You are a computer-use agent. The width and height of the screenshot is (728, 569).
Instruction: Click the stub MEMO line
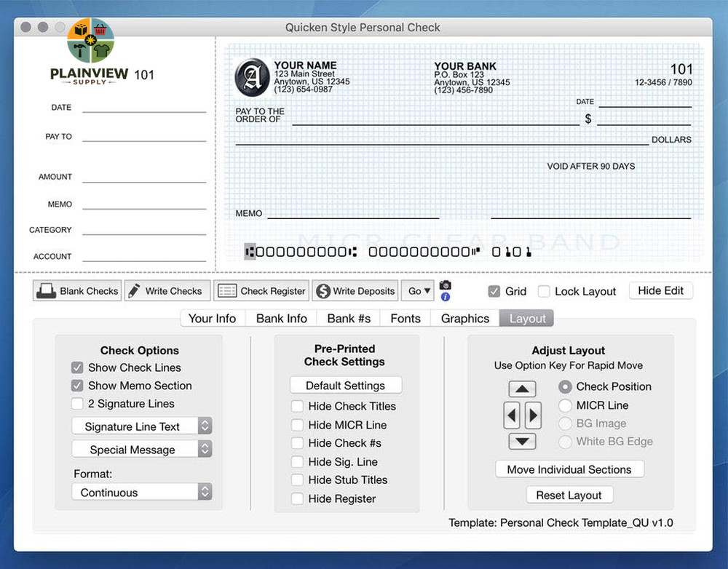pyautogui.click(x=144, y=209)
